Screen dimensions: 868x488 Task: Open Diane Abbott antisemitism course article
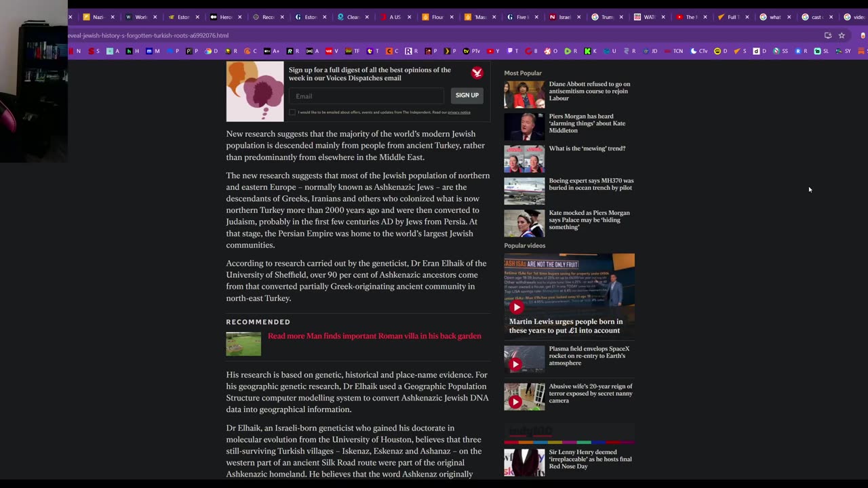pos(589,91)
